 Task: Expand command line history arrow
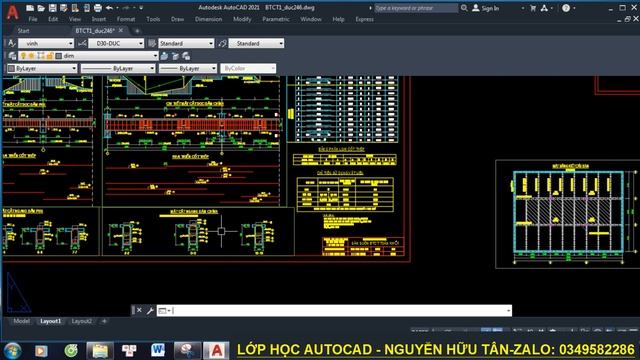pos(508,311)
